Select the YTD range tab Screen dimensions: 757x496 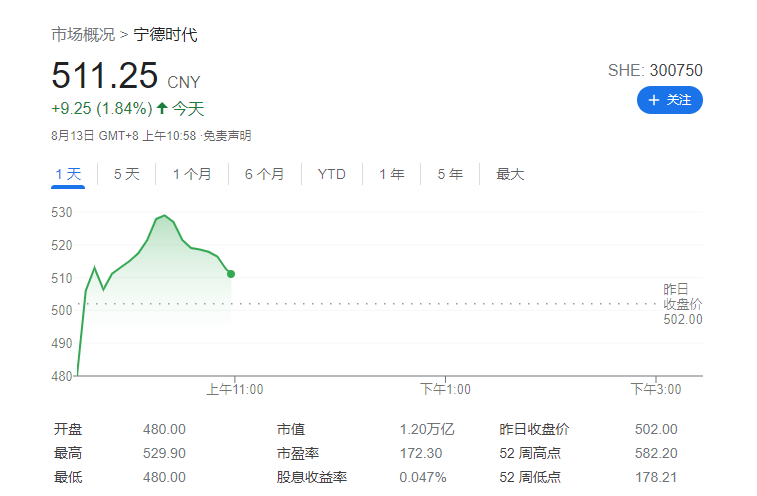pos(332,174)
